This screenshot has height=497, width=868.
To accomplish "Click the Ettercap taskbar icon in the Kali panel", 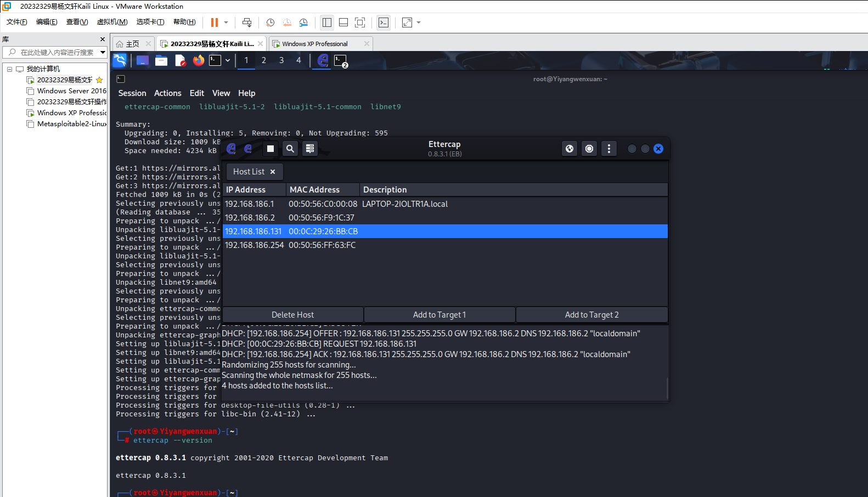I will (x=323, y=60).
